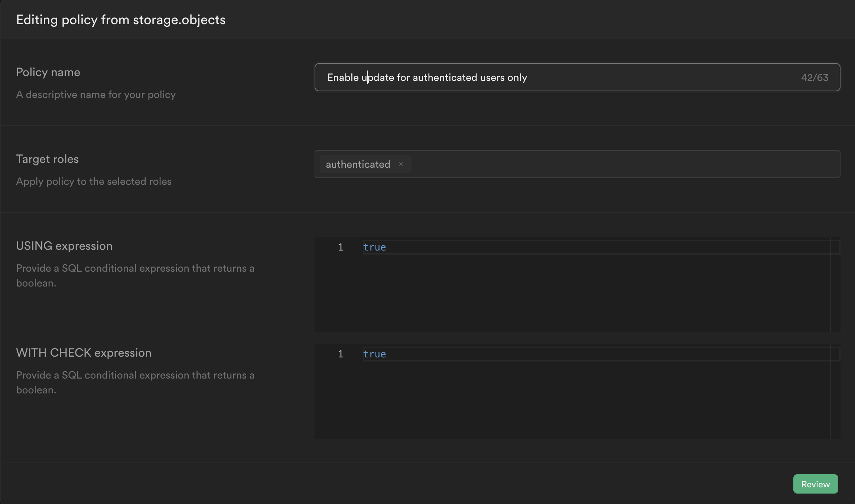Click the WITH CHECK expression section label

coord(83,352)
